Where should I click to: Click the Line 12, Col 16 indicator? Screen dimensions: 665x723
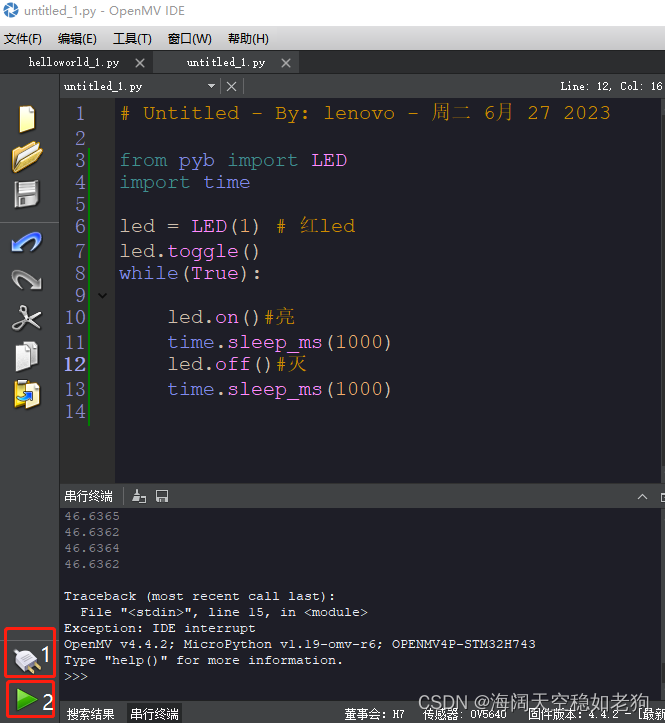point(611,86)
